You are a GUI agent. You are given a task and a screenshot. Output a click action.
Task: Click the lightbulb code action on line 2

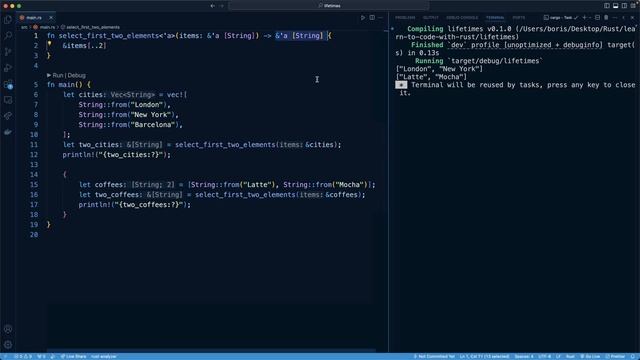49,44
